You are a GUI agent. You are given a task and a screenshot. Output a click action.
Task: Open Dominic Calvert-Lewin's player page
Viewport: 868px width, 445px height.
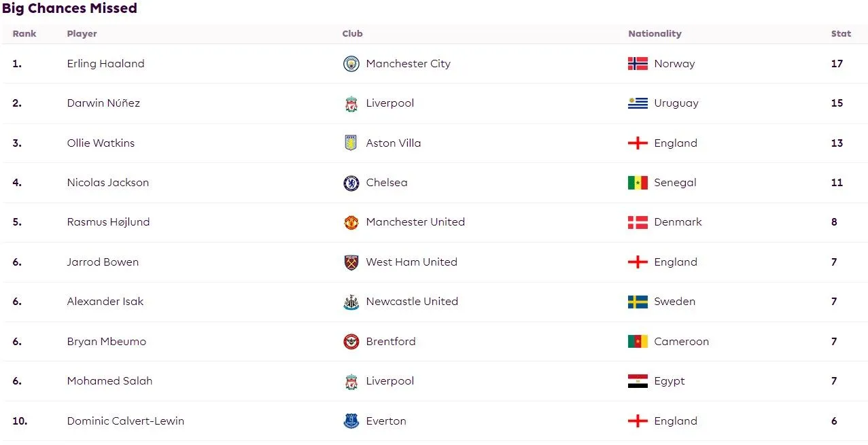point(125,421)
